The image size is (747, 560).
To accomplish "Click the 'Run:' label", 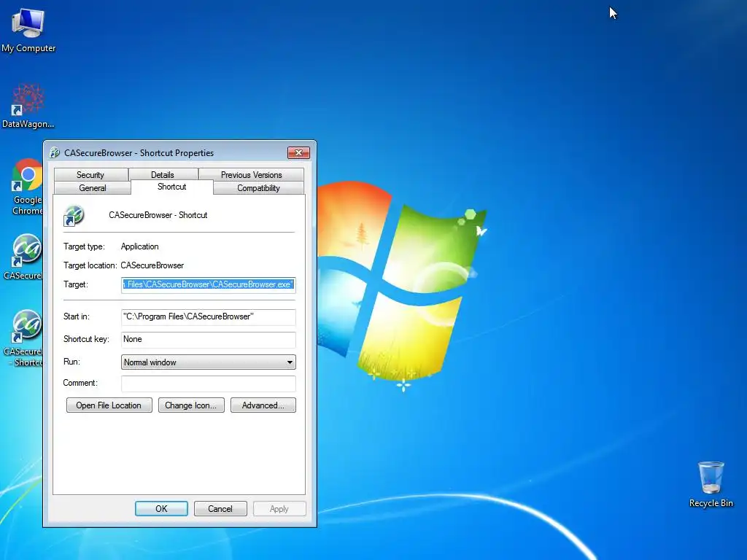I will tap(71, 362).
